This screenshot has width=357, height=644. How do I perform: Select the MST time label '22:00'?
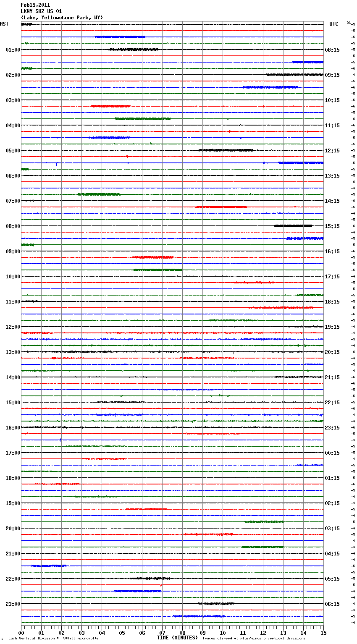click(13, 579)
